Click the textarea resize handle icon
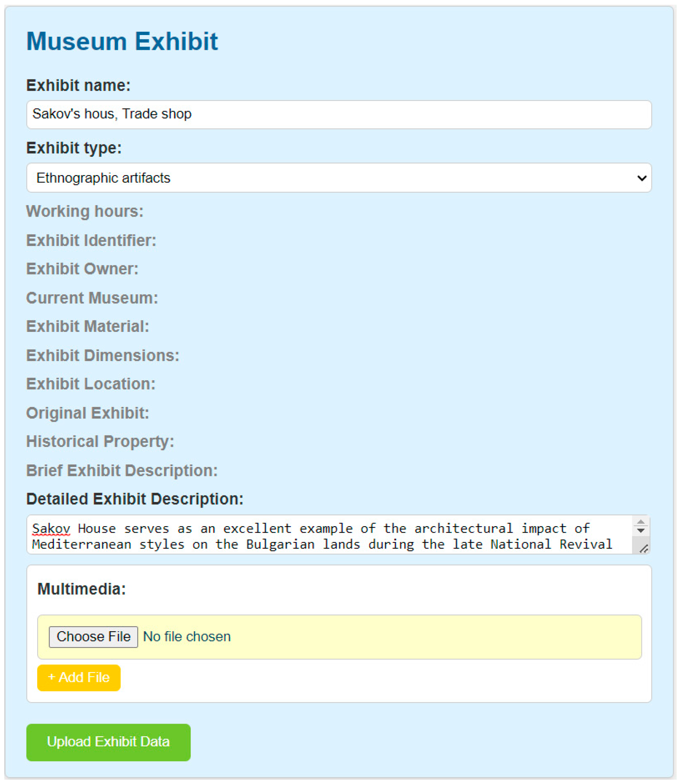 pos(643,549)
